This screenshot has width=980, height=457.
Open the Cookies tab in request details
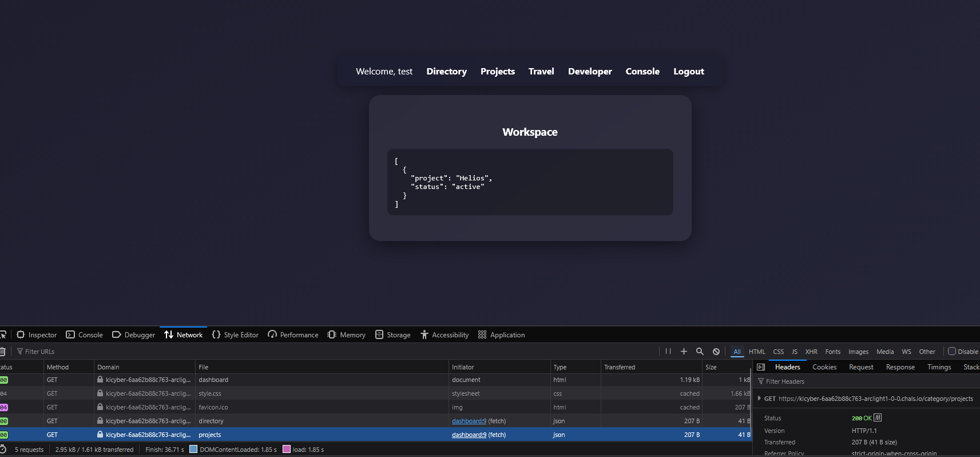[824, 367]
